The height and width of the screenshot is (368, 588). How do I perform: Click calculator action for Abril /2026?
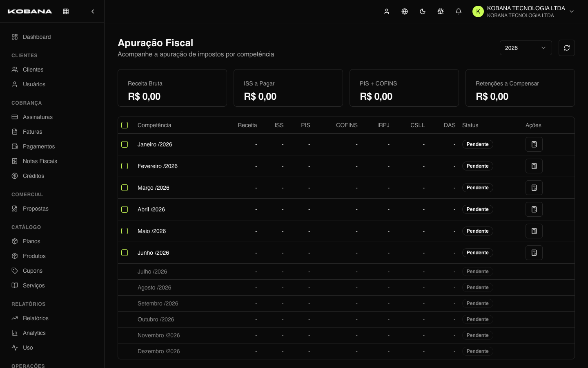pos(534,209)
